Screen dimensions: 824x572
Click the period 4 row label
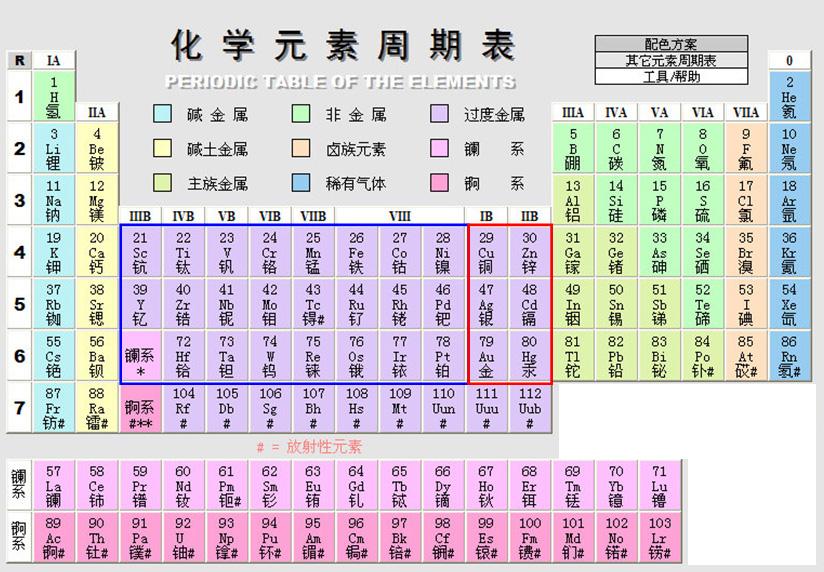19,252
